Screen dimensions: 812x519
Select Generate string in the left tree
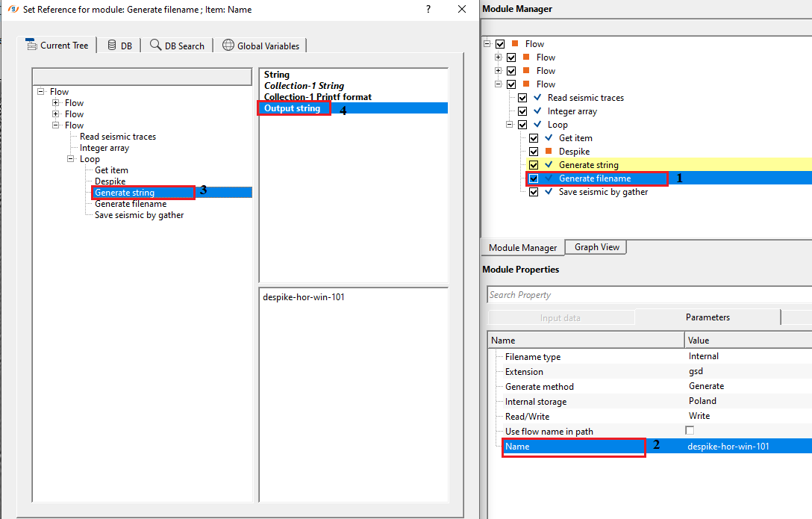click(x=125, y=193)
